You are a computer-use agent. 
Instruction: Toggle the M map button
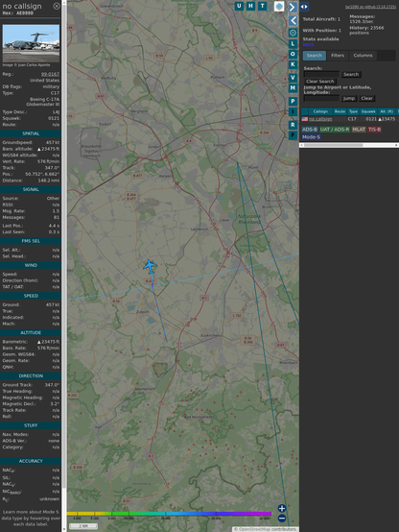click(x=293, y=88)
